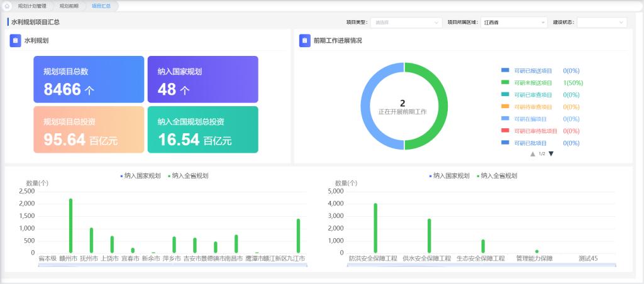Go to previous legend page with up arrow

(x=533, y=154)
